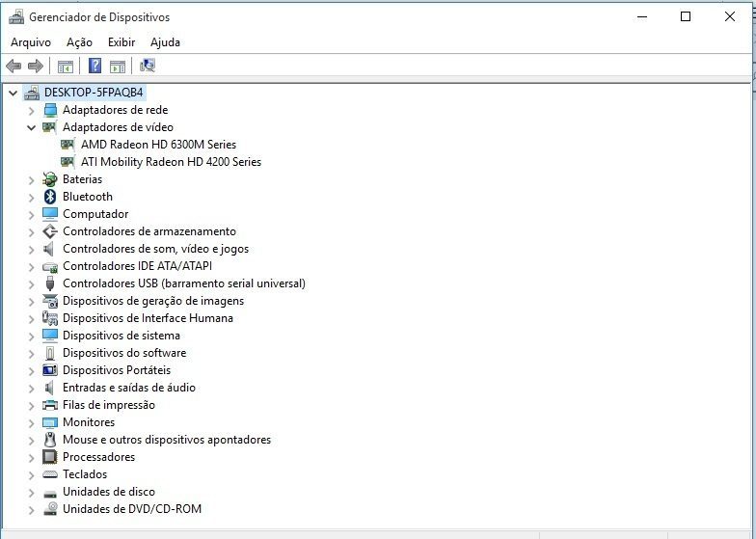Collapse Adaptadores de vídeo chevron
The image size is (756, 539).
click(31, 127)
